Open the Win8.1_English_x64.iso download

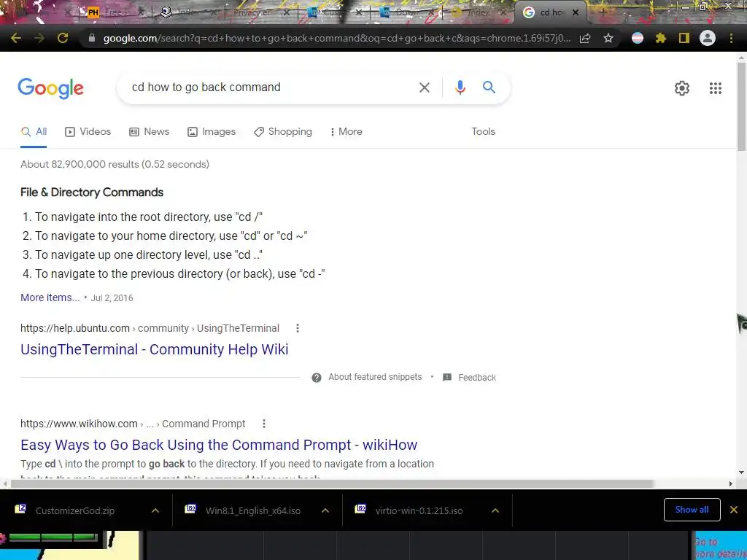[x=253, y=511]
